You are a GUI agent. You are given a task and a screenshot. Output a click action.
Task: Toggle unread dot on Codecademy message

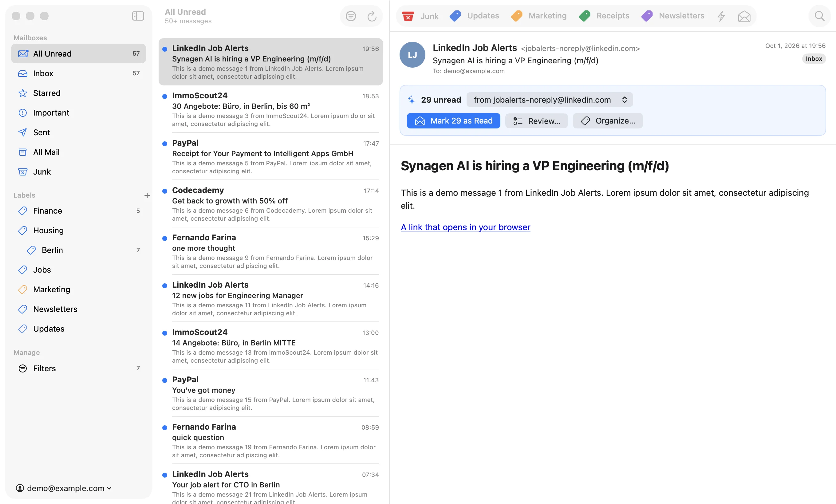point(164,191)
